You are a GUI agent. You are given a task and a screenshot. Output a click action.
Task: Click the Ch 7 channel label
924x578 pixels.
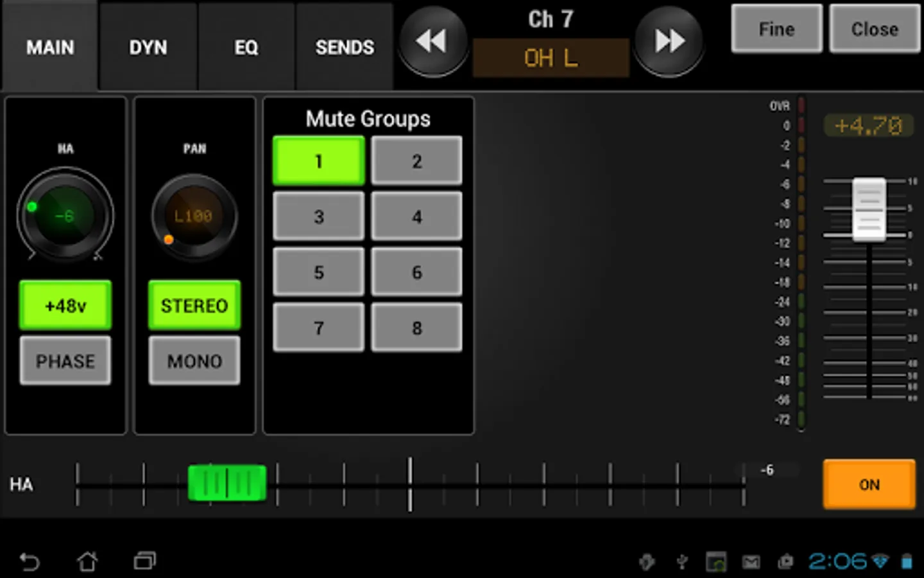[x=551, y=19]
